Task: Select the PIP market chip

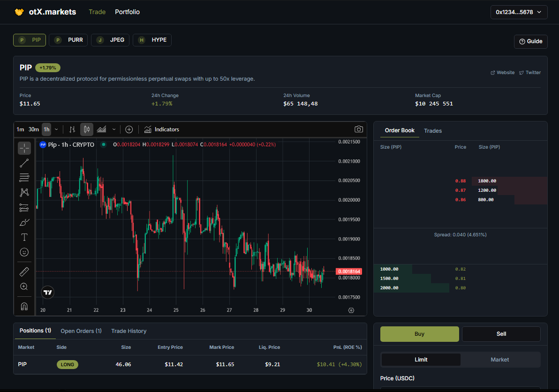Action: click(30, 40)
